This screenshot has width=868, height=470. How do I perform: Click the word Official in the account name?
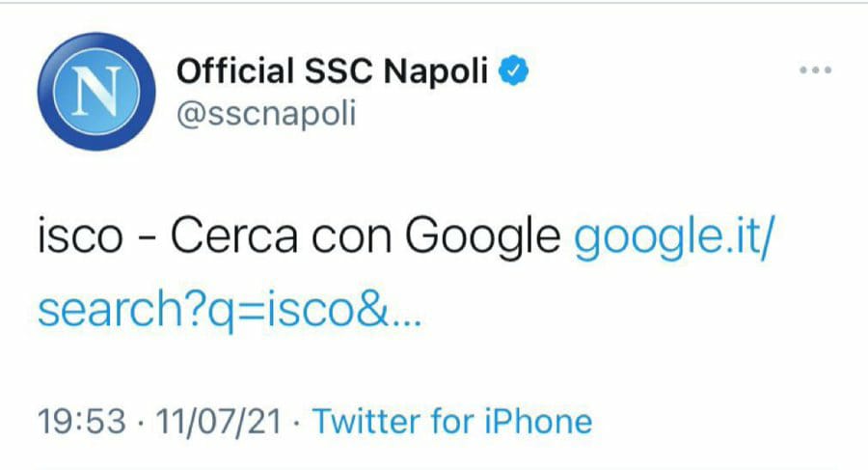(236, 71)
